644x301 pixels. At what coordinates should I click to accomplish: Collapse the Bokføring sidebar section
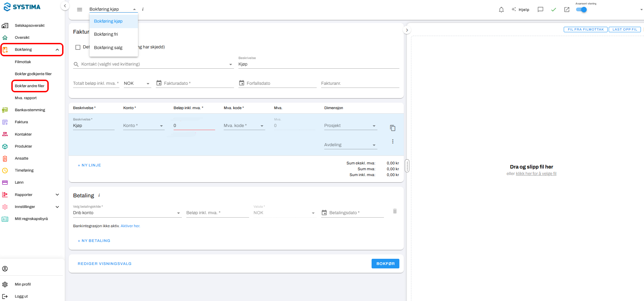[57, 50]
